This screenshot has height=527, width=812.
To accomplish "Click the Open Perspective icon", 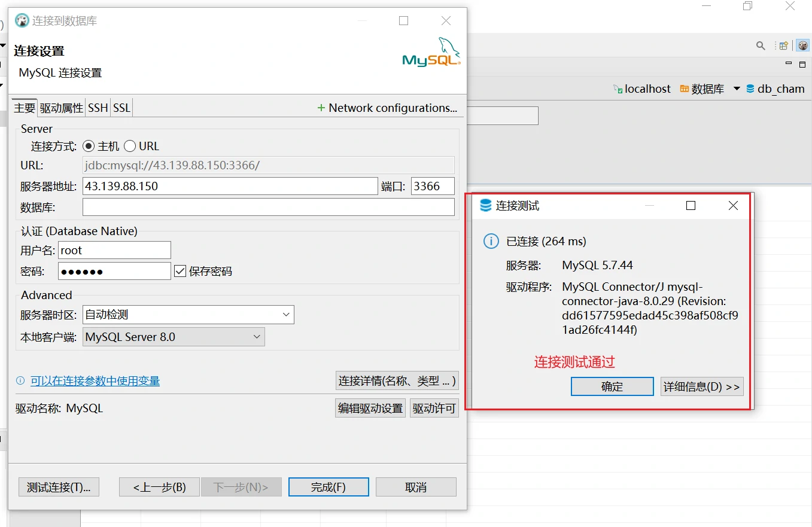I will pos(783,45).
